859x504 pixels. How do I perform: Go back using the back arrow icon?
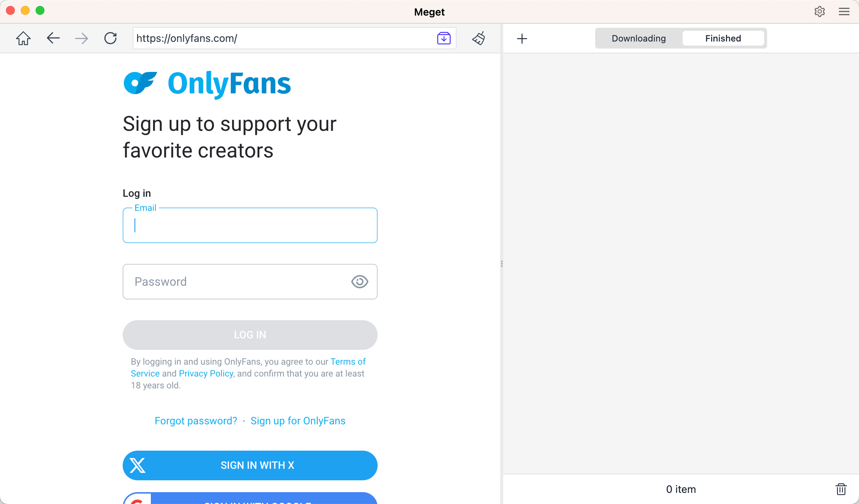[53, 38]
